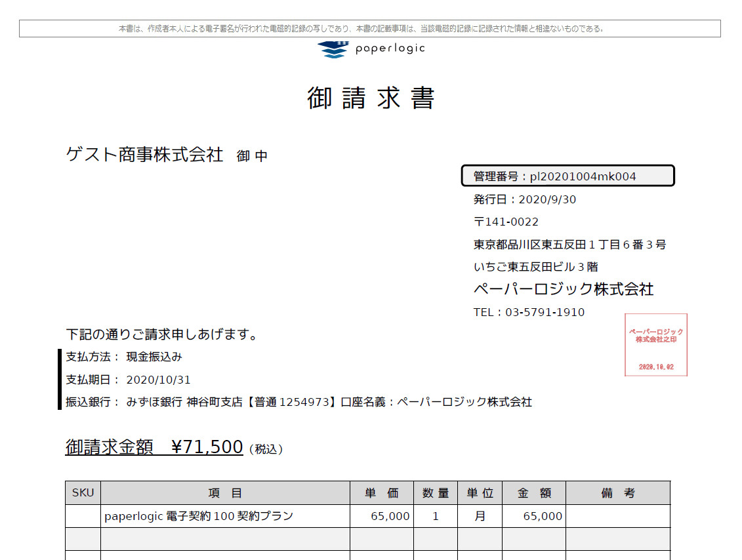Click the total amount ¥71,500
The height and width of the screenshot is (560, 742).
pos(207,447)
